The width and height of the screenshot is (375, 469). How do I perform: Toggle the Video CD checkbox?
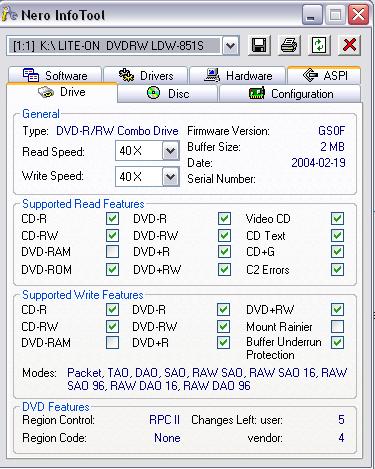(x=337, y=219)
